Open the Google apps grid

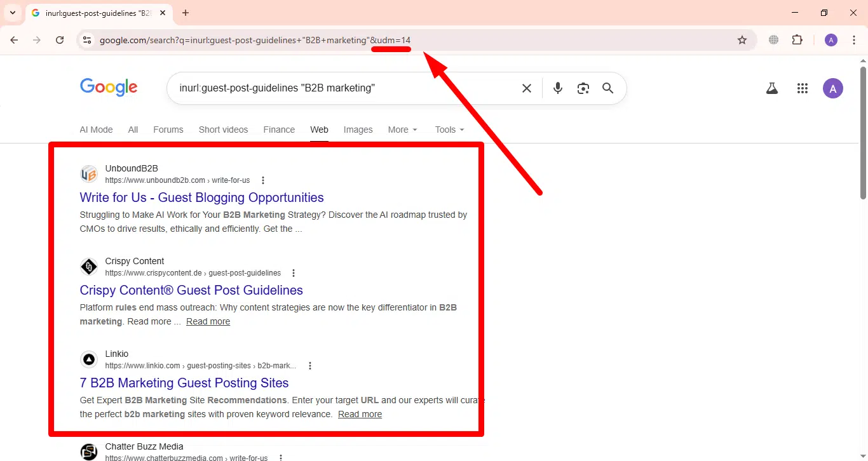(803, 89)
